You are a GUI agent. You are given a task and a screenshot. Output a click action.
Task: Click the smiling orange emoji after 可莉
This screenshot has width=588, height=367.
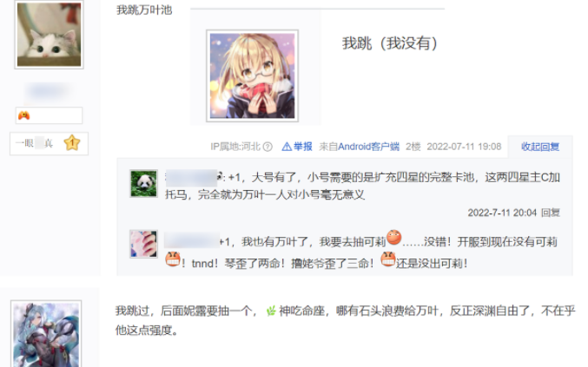[393, 237]
